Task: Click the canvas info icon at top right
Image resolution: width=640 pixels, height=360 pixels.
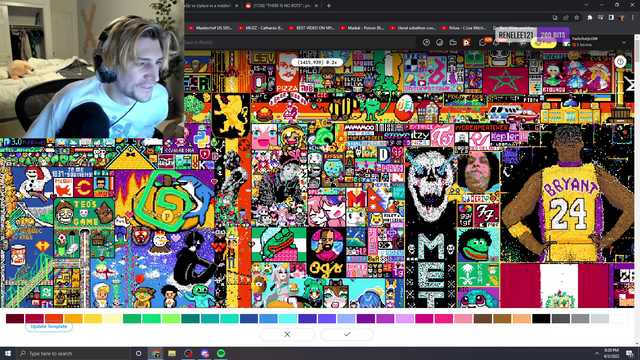Action: point(620,62)
